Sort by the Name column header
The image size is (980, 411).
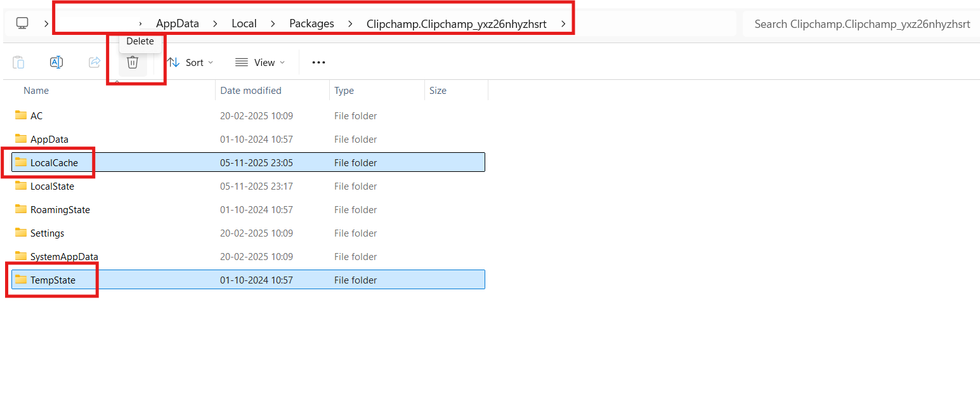(36, 91)
